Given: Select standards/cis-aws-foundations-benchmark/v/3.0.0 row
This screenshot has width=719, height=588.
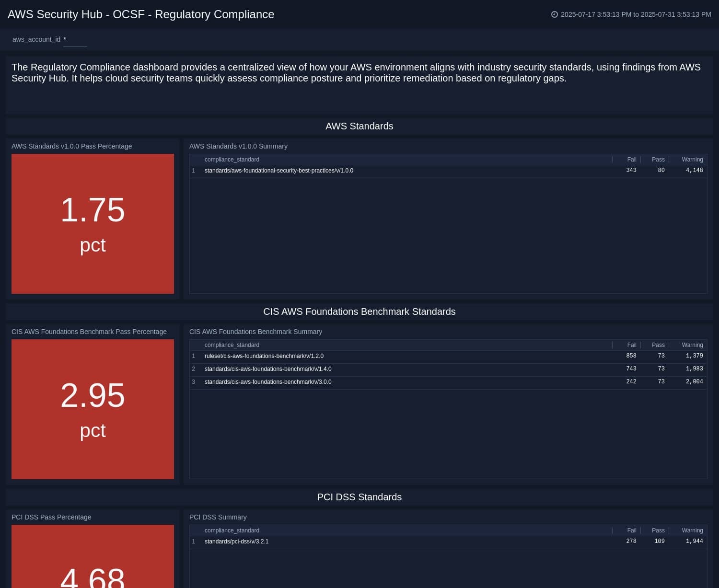Looking at the screenshot, I should click(267, 382).
